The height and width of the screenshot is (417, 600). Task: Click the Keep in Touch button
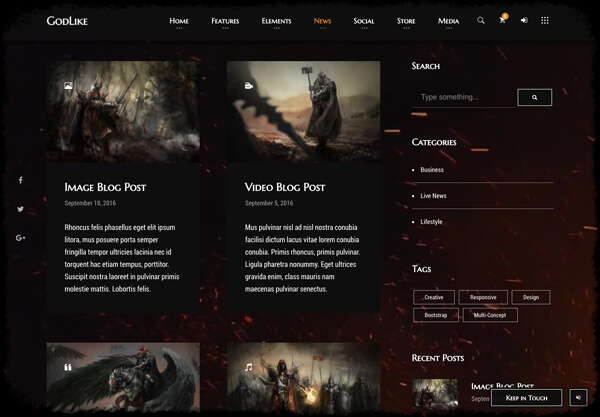click(527, 398)
